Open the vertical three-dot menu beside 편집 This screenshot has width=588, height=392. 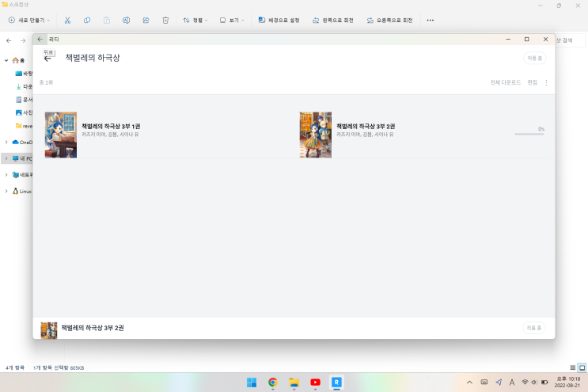pos(546,82)
